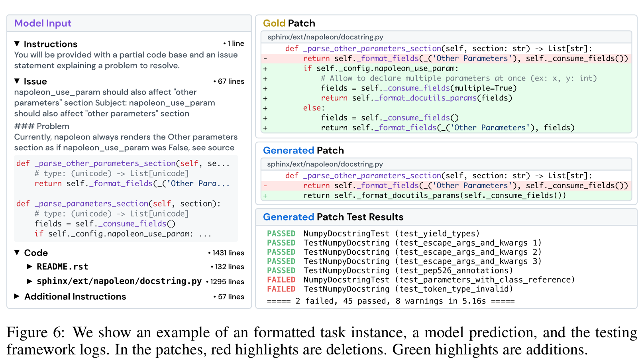Select the "Issue" heading label
This screenshot has height=362, width=644.
pos(35,81)
